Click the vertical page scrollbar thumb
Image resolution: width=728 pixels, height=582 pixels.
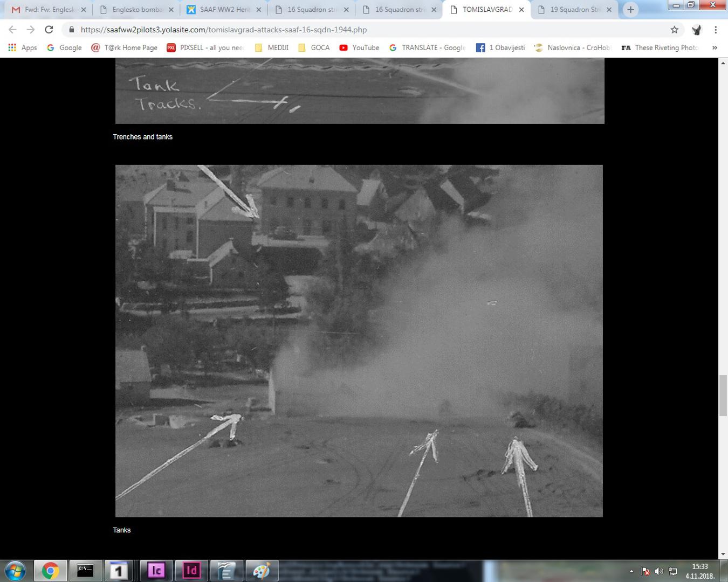click(x=723, y=395)
